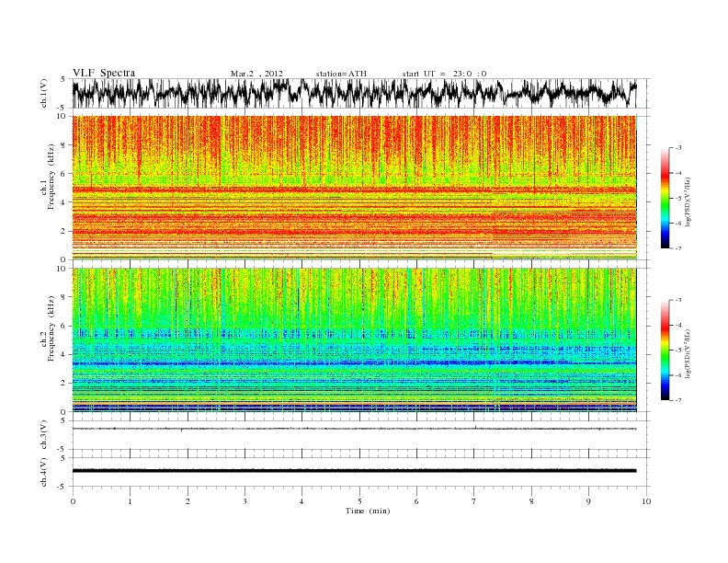728x563 pixels.
Task: Click the "7" minute tick label
Action: (x=474, y=501)
